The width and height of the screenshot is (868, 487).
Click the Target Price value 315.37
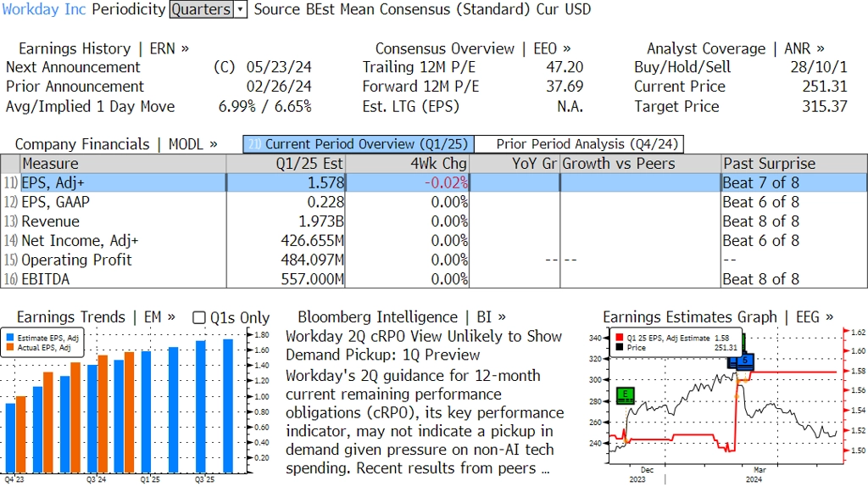click(825, 106)
